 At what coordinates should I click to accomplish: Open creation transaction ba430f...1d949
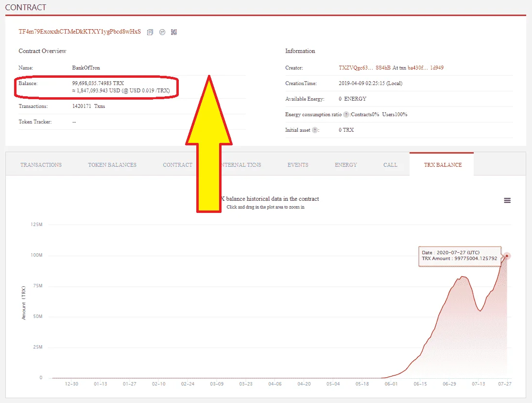tap(426, 68)
